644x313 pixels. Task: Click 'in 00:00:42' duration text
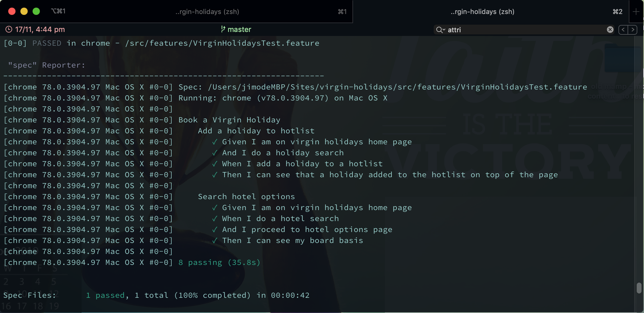283,295
